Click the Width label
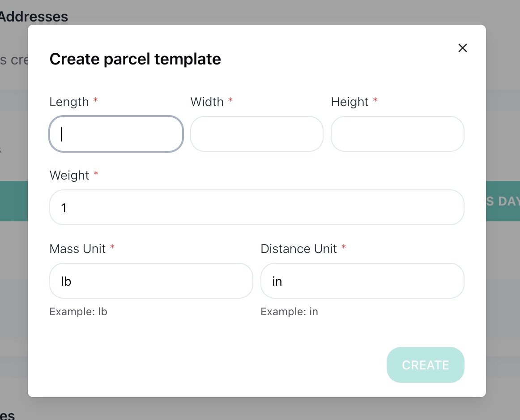Viewport: 520px width, 420px height. tap(207, 102)
